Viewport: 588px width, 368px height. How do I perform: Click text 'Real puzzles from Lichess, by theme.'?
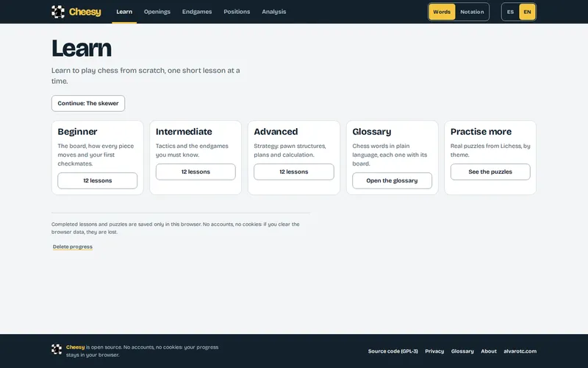pos(490,150)
